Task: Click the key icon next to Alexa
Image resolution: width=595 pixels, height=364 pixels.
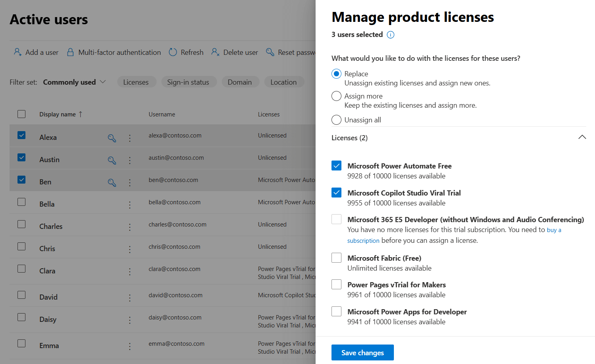Action: point(112,138)
